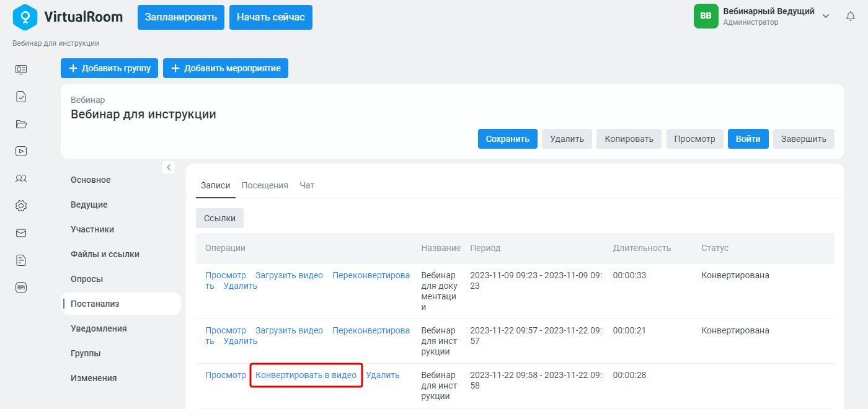Open the API icon in left sidebar

click(x=21, y=288)
